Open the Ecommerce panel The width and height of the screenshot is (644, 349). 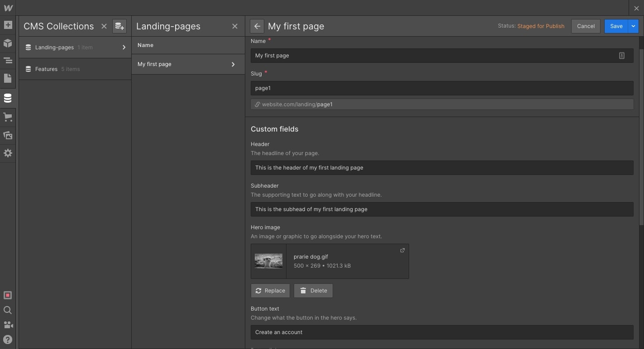pyautogui.click(x=8, y=116)
